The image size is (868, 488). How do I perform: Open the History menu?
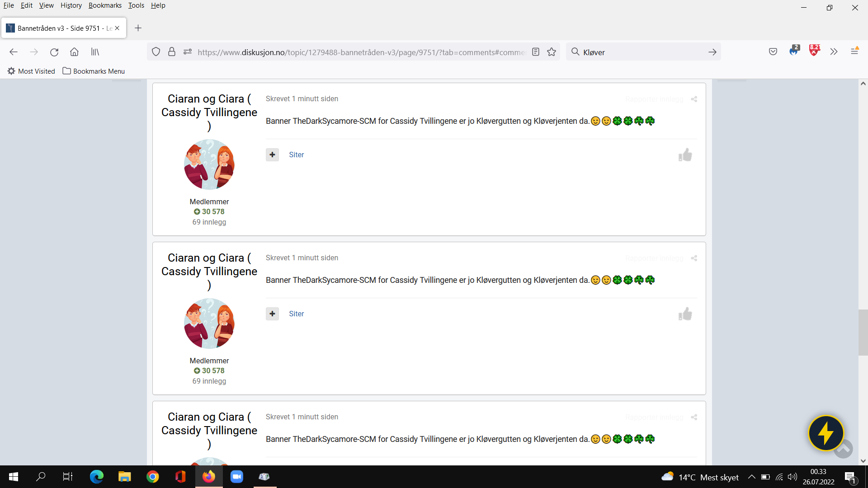click(x=71, y=5)
